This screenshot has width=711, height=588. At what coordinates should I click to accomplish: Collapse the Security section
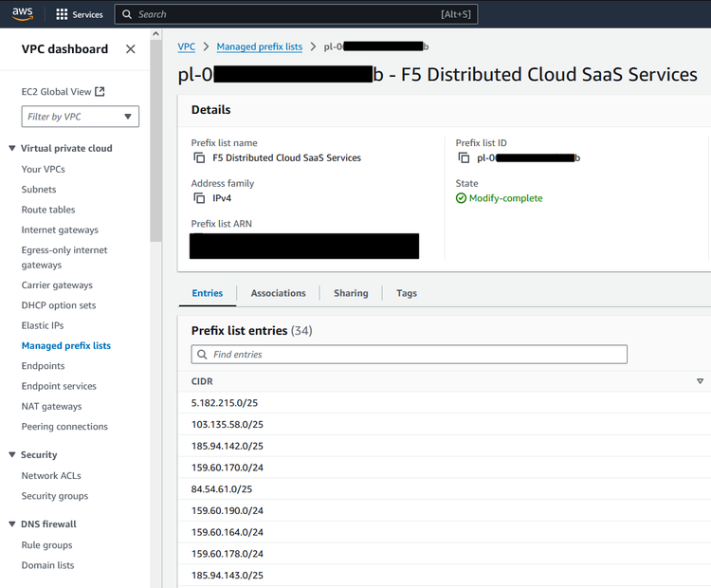coord(12,455)
